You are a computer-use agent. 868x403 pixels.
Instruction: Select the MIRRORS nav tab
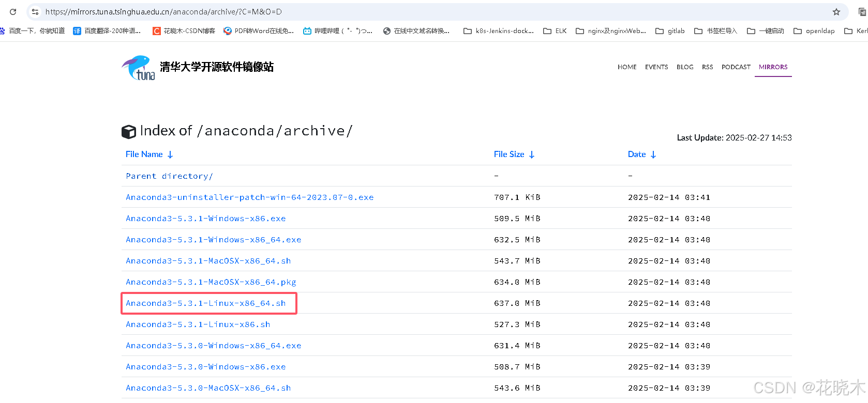(x=773, y=67)
